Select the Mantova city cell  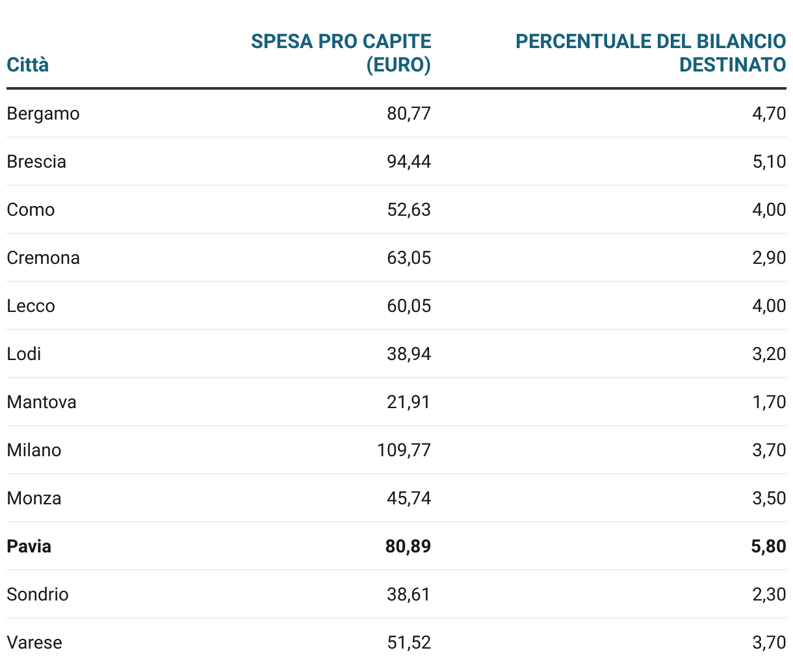(42, 402)
